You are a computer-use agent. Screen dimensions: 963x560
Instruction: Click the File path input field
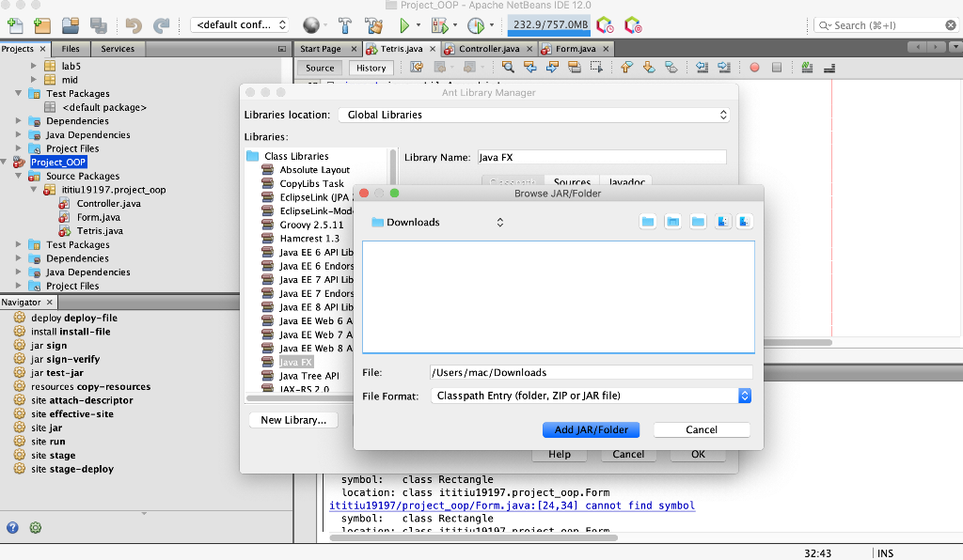(591, 372)
